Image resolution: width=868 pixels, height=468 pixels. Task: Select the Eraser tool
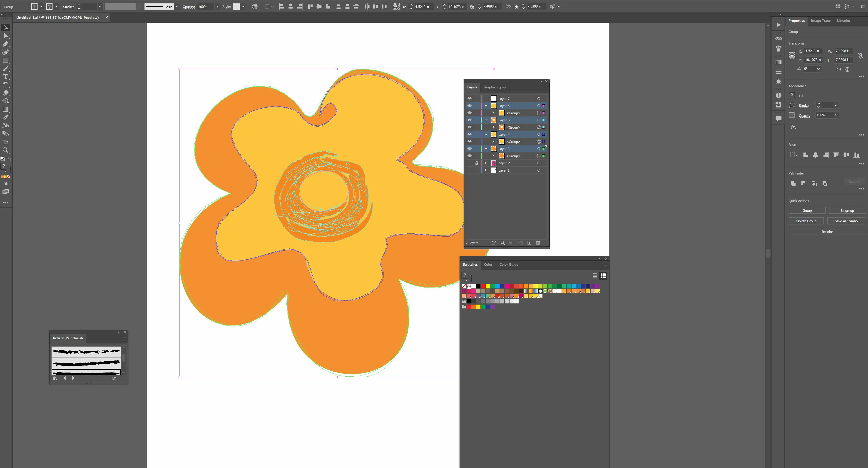coord(5,93)
